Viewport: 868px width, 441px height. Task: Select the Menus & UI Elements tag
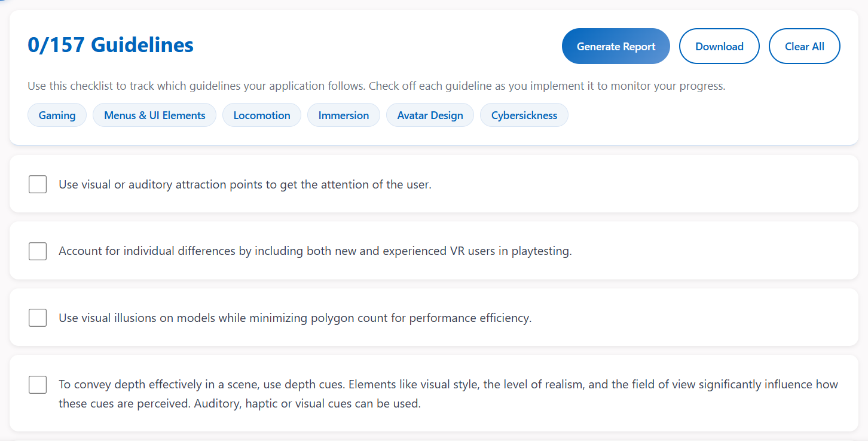pos(155,115)
